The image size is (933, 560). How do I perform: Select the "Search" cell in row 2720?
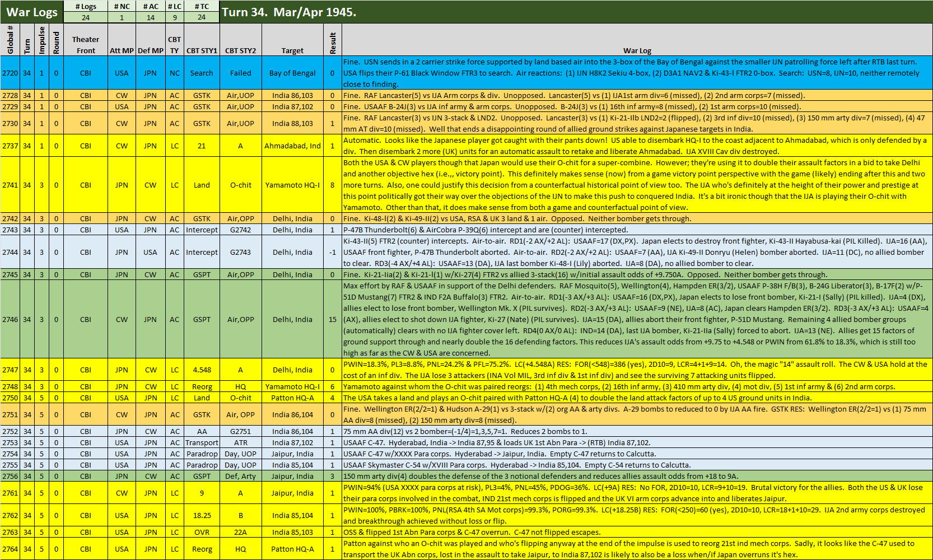click(x=202, y=72)
